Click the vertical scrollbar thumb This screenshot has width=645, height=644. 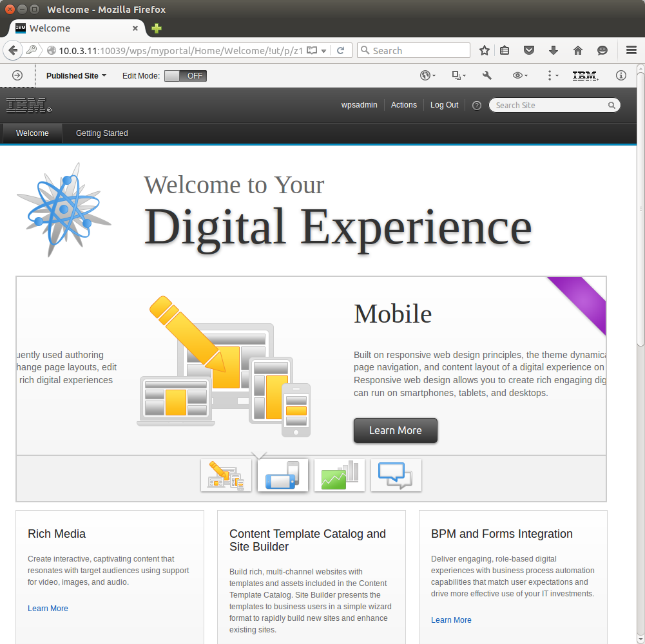641,210
